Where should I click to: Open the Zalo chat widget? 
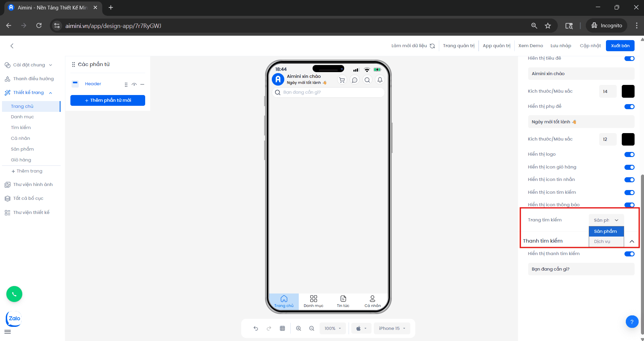click(13, 318)
